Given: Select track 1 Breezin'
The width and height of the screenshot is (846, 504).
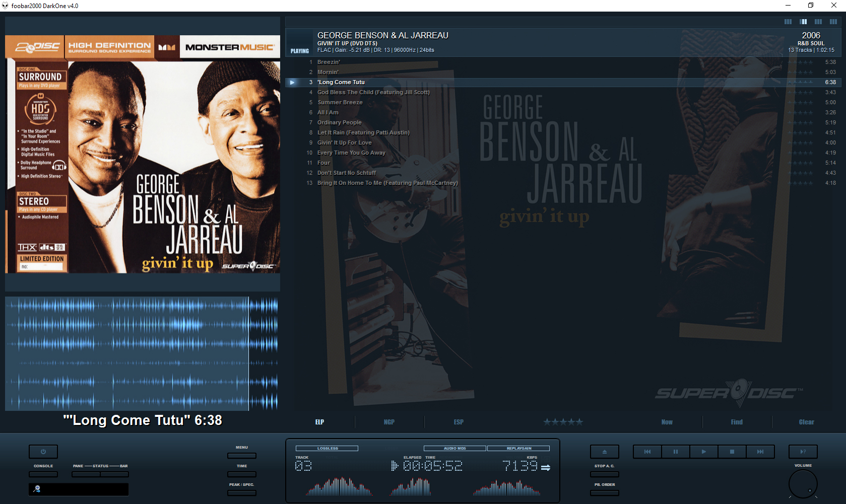Looking at the screenshot, I should 563,62.
